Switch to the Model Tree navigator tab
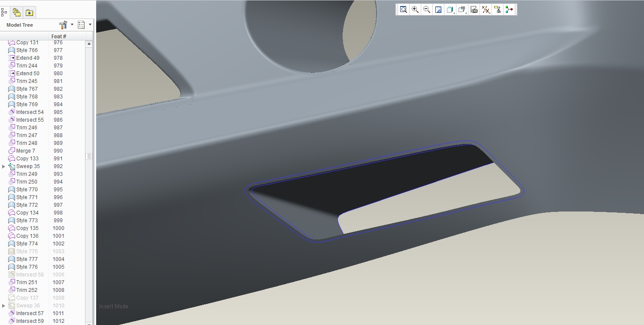644x325 pixels. (4, 12)
